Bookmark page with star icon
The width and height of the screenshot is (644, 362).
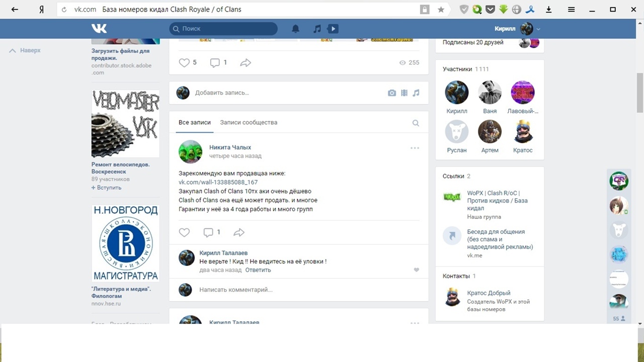pyautogui.click(x=441, y=10)
